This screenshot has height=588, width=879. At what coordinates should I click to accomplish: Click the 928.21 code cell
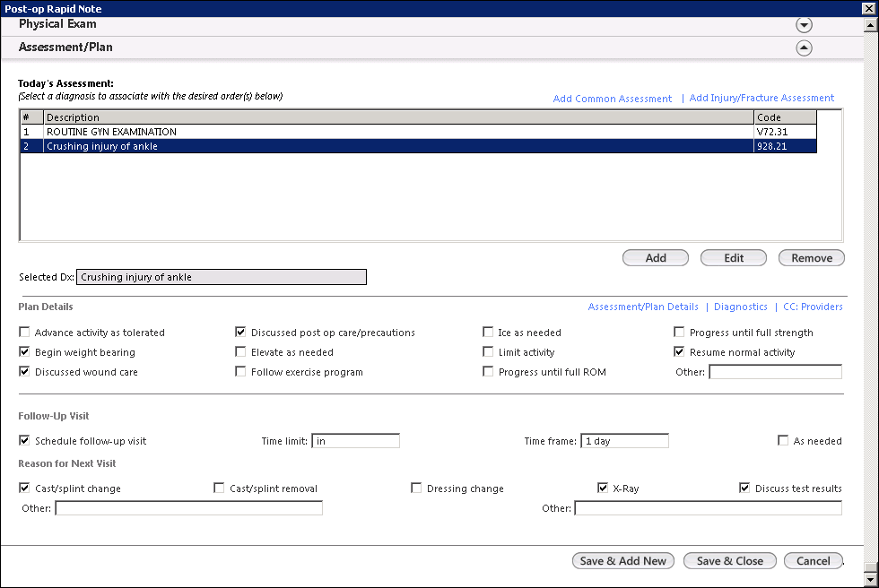click(785, 146)
